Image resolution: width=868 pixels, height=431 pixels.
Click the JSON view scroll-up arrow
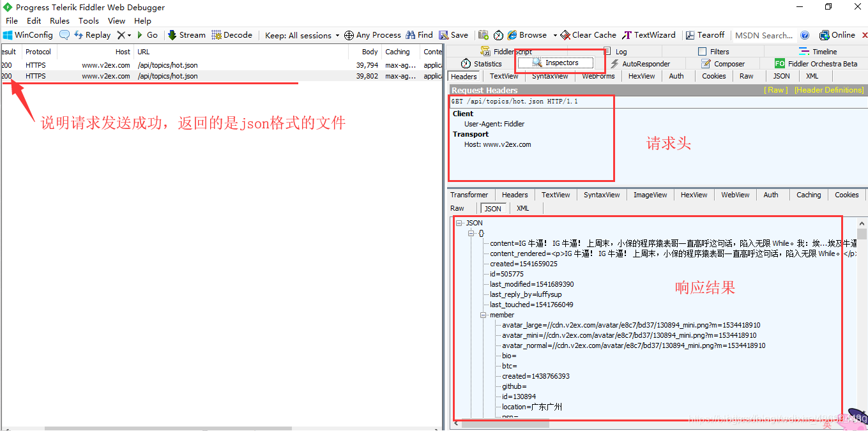862,223
